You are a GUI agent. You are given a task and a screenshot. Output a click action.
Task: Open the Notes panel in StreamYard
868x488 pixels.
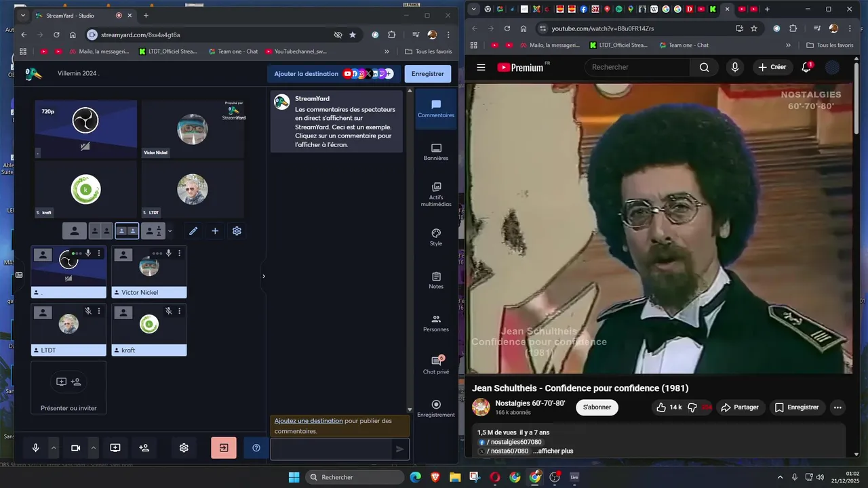436,280
